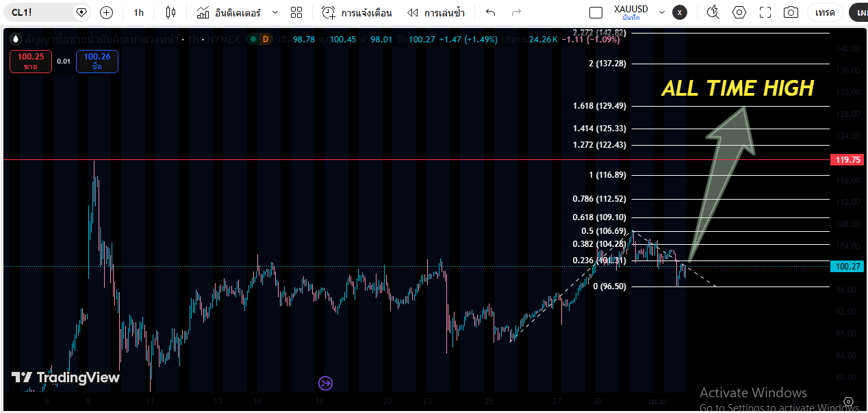Select the ALL TIME HIGH text annotation
The image size is (868, 413).
click(x=737, y=88)
